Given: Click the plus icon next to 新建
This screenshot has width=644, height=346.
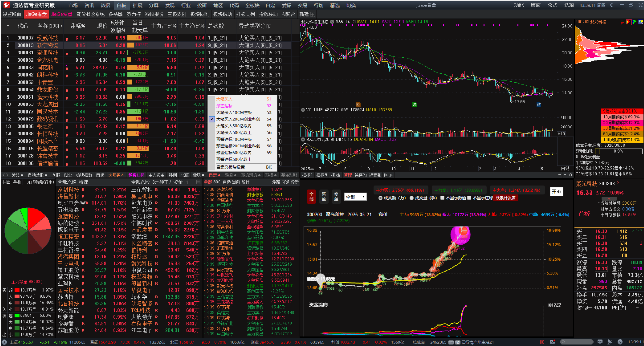Looking at the screenshot, I should [312, 14].
